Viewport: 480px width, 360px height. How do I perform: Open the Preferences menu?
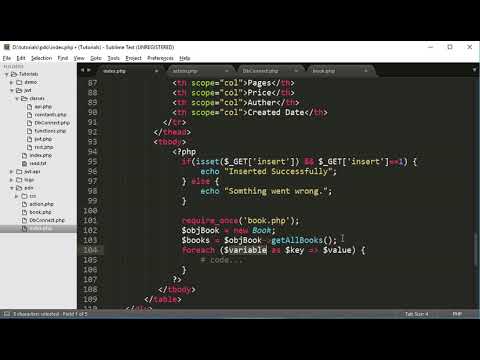tap(160, 58)
